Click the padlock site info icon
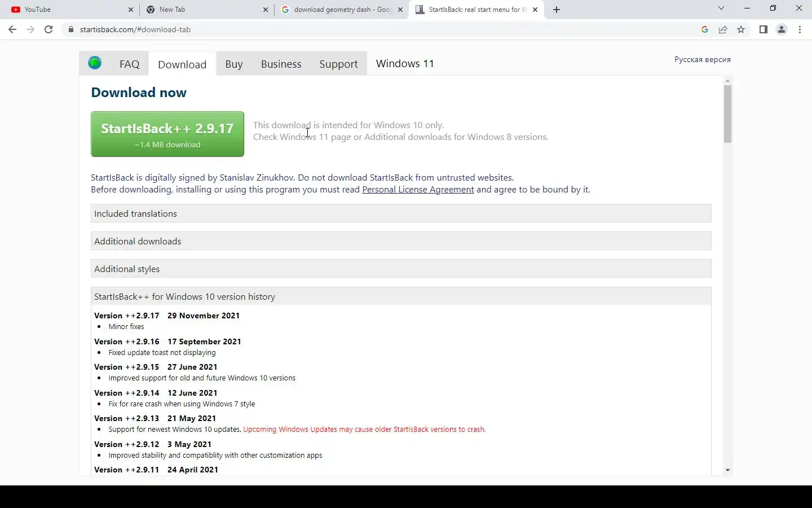Screen dimensions: 812x508 (x=71, y=29)
